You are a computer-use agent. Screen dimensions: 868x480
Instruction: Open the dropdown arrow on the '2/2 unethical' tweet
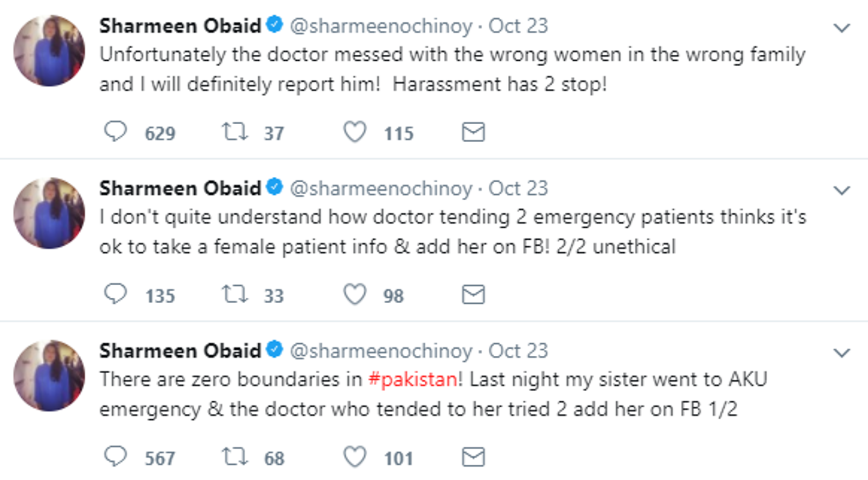pyautogui.click(x=841, y=190)
